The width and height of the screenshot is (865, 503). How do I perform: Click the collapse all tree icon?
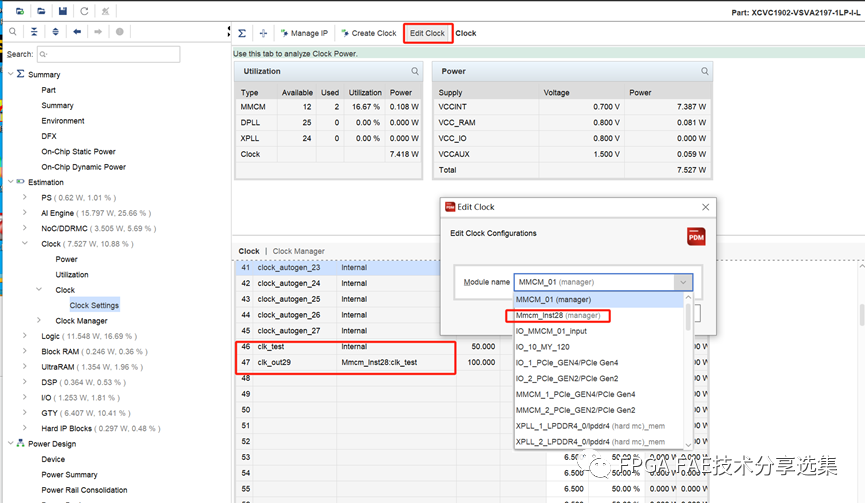tap(34, 32)
